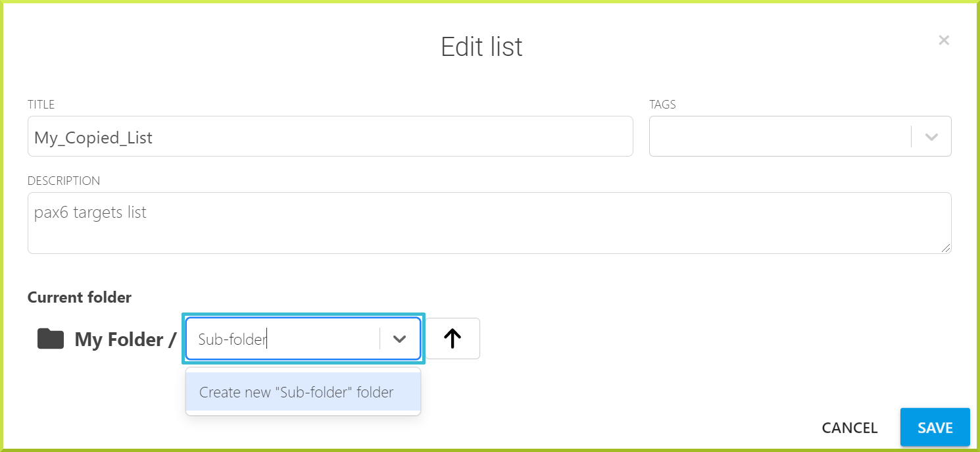Focus the Title field with My_Copied_List

[330, 137]
